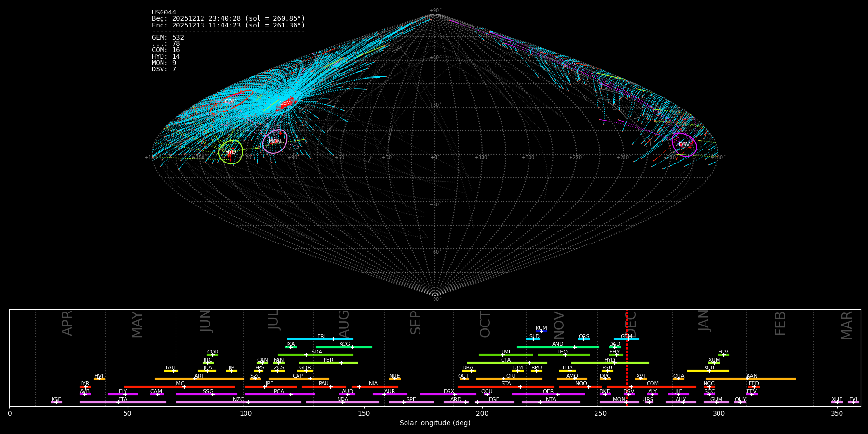Click the PER shower bar on timeline
Image resolution: width=868 pixels, height=434 pixels.
(328, 363)
